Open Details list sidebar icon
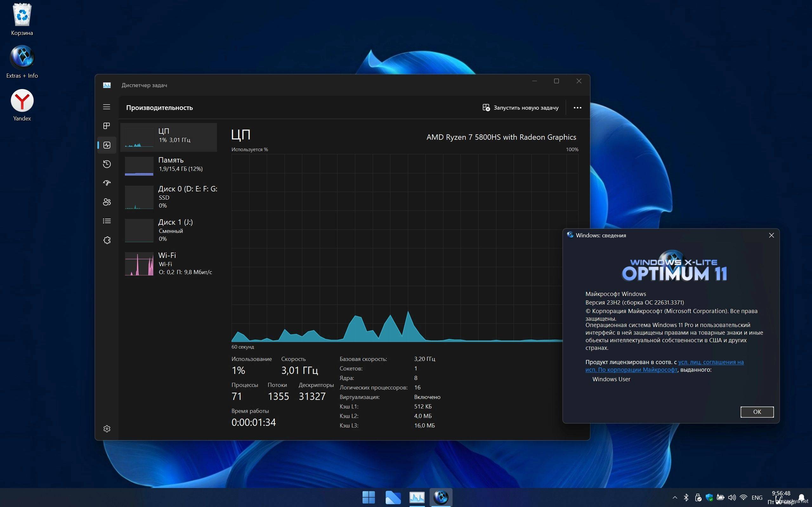Image resolution: width=812 pixels, height=507 pixels. click(107, 221)
